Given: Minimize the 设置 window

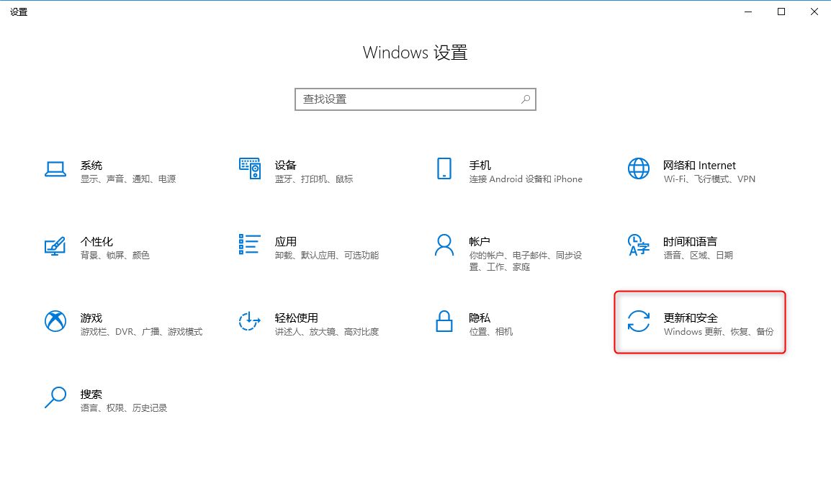Looking at the screenshot, I should pos(748,12).
